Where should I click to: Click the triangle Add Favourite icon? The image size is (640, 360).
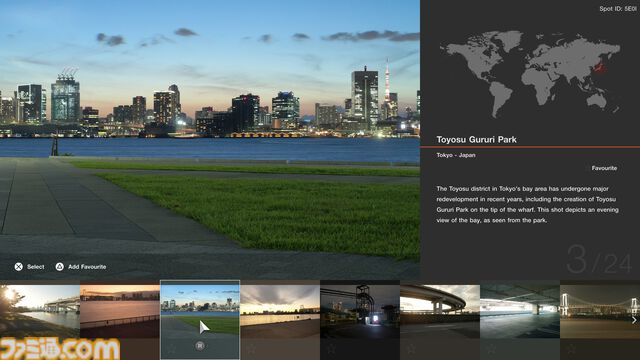(x=60, y=267)
